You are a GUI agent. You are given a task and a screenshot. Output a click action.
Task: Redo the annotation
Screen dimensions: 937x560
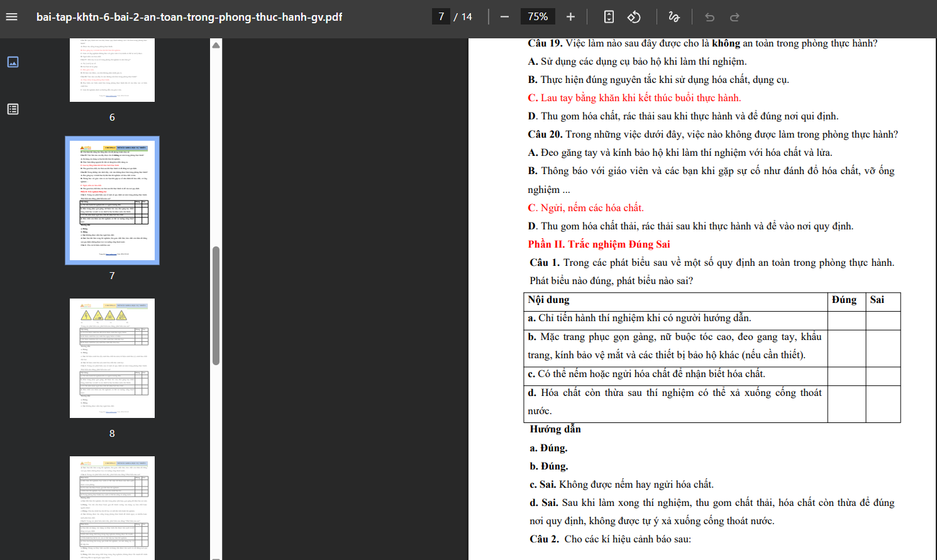click(735, 17)
